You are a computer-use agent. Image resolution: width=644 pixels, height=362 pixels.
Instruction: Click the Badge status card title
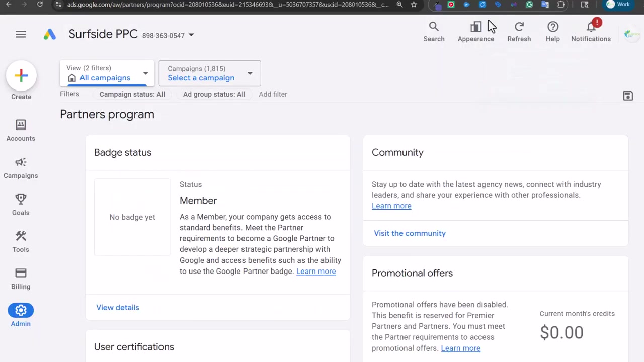123,152
